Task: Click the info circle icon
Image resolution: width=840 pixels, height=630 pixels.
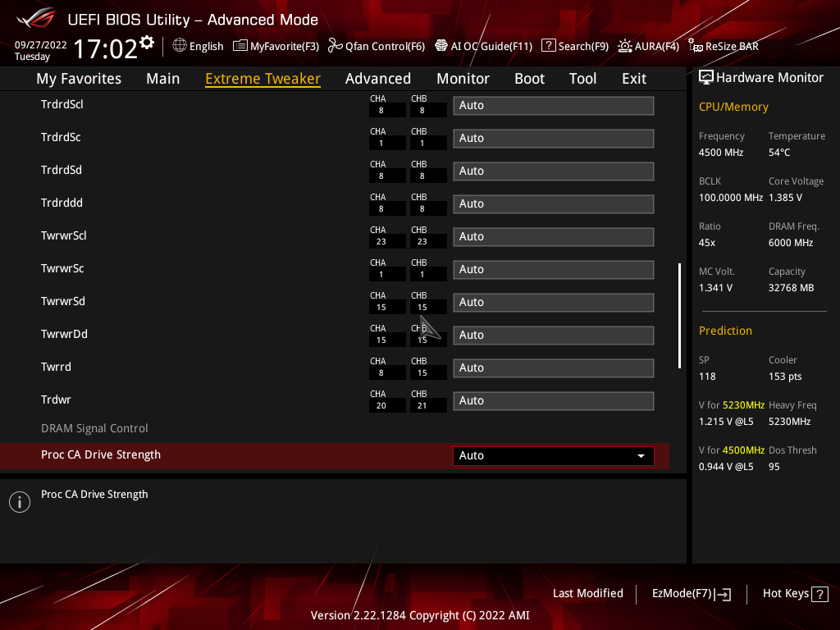Action: pos(20,502)
